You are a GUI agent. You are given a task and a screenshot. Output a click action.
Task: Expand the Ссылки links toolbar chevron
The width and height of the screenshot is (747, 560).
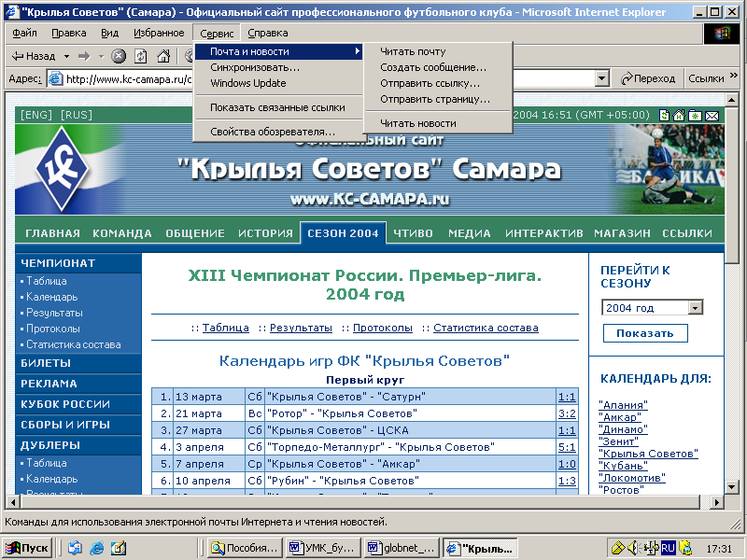click(x=734, y=76)
